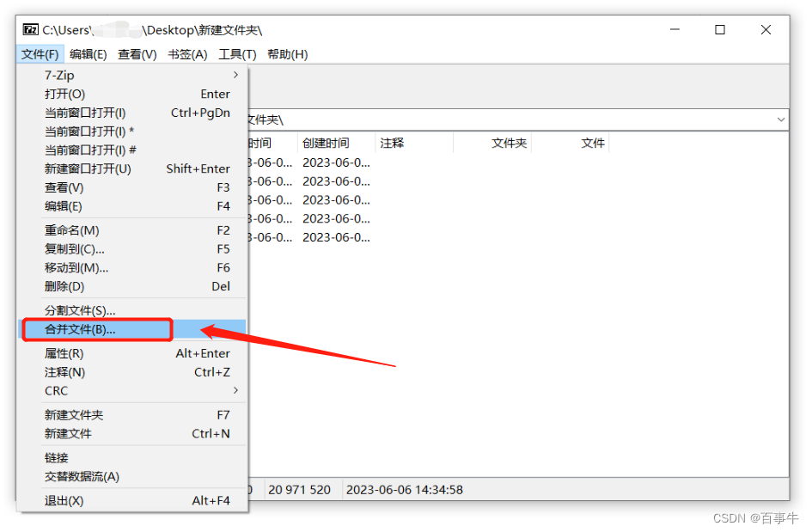Screen dimensions: 812x532
Task: Open the address bar dropdown arrow
Action: 780,119
